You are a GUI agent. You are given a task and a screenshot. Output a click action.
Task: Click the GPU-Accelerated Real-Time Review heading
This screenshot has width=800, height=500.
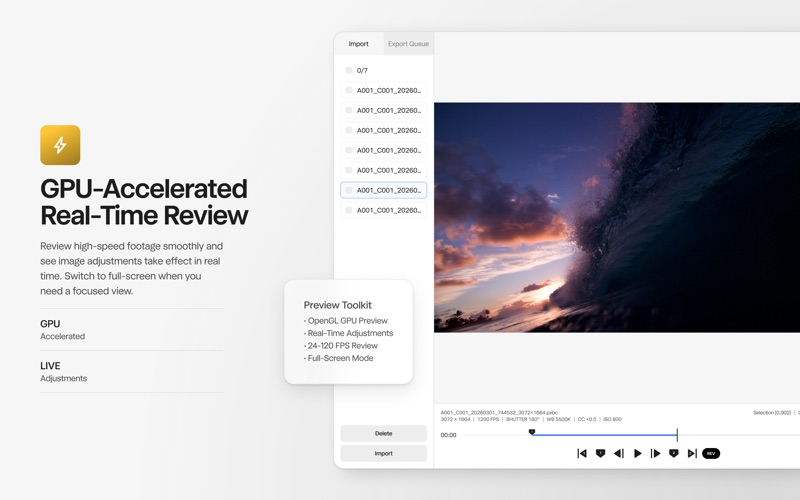[x=144, y=202]
